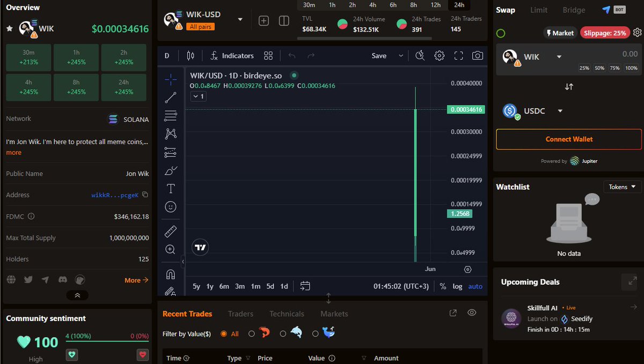Screen dimensions: 644x364
Task: Select the ruler measure tool
Action: point(171,232)
